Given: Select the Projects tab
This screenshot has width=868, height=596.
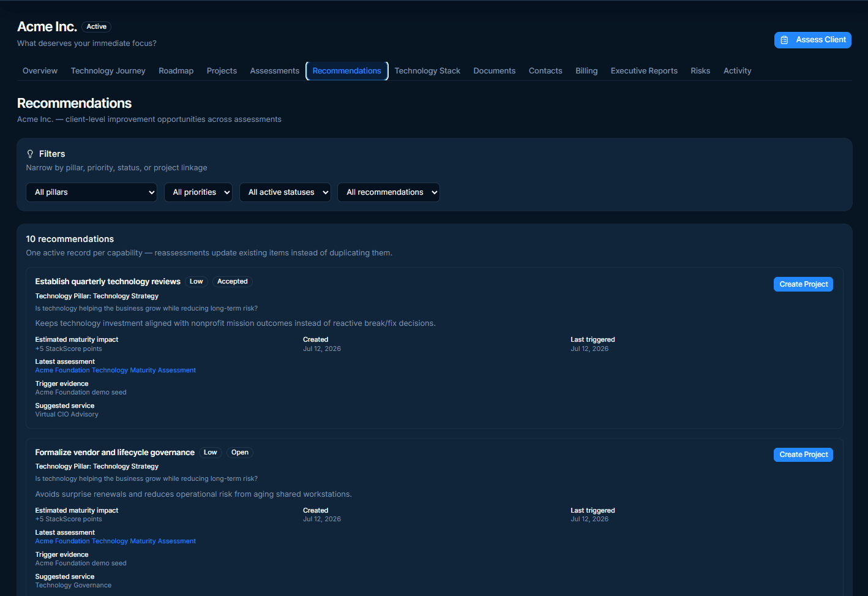Looking at the screenshot, I should coord(222,71).
